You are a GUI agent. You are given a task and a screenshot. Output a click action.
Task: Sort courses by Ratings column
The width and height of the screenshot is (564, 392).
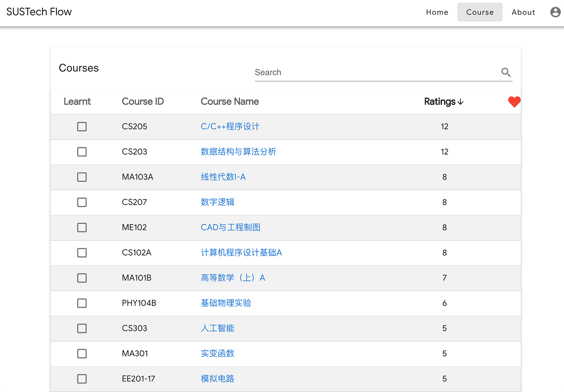(x=439, y=102)
